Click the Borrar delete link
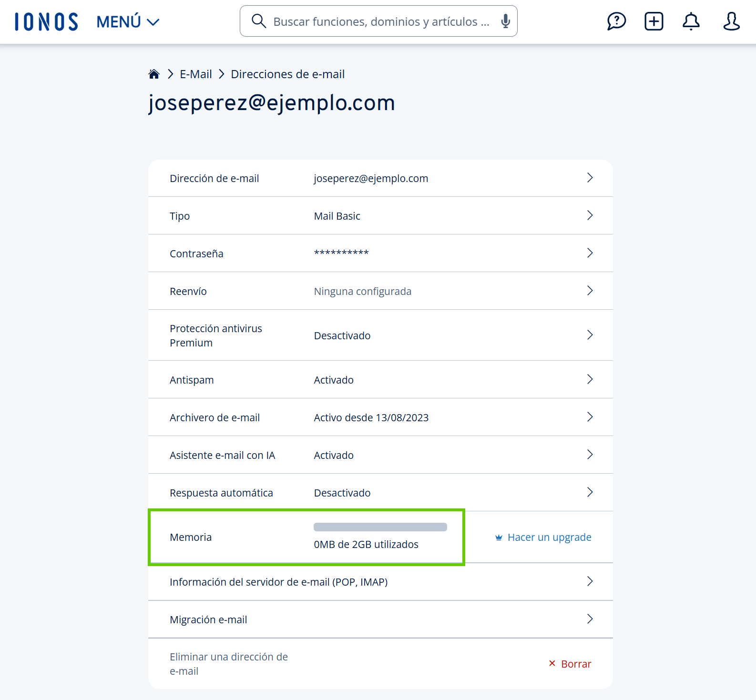Viewport: 756px width, 700px height. point(576,664)
